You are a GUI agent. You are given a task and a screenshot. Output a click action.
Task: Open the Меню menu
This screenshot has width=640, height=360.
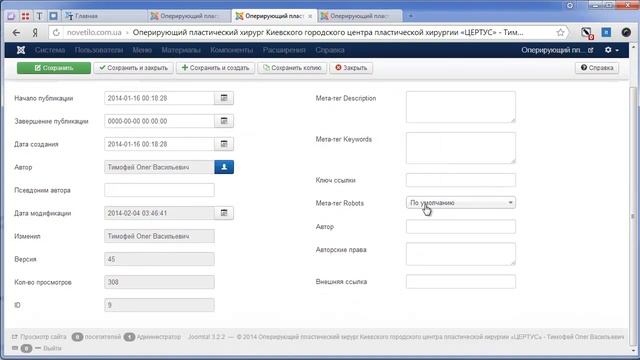click(142, 50)
